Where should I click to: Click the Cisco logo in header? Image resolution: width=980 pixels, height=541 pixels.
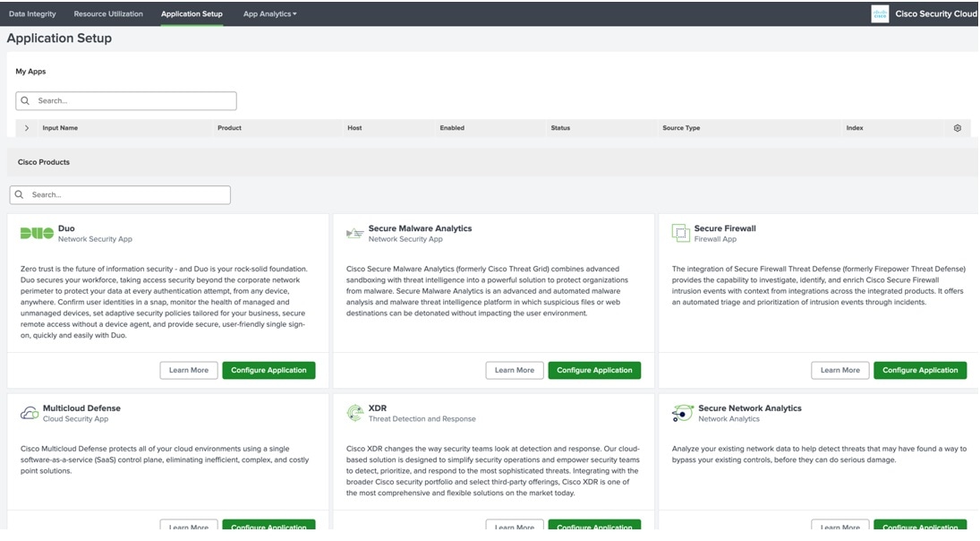pos(880,13)
